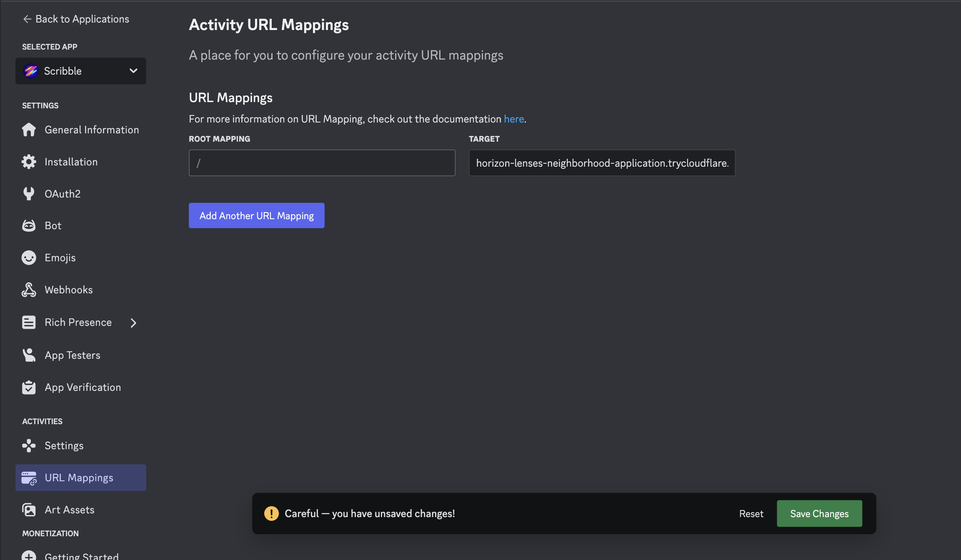This screenshot has height=560, width=961.
Task: Open the documentation 'here' link
Action: click(514, 119)
